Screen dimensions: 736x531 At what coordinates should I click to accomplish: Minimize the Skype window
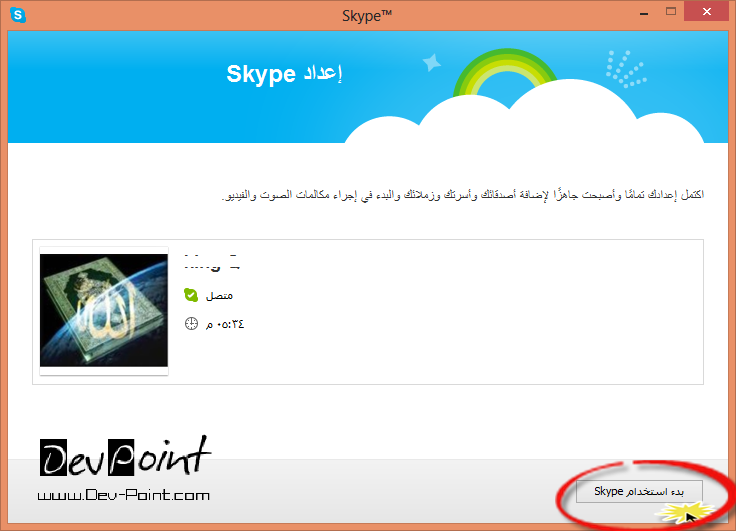click(x=644, y=13)
